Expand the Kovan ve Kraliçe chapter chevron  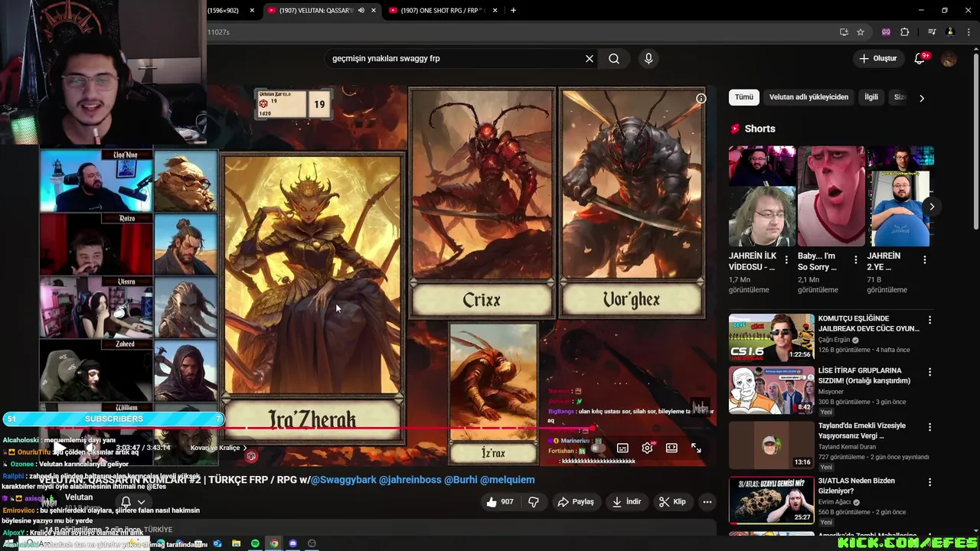(x=245, y=448)
